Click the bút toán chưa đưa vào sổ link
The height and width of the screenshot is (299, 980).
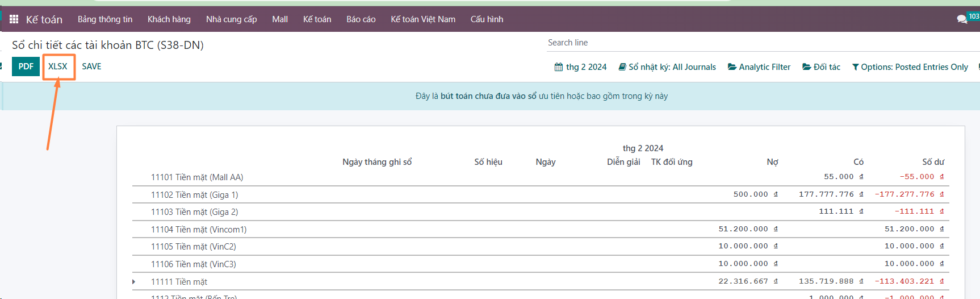coord(488,96)
